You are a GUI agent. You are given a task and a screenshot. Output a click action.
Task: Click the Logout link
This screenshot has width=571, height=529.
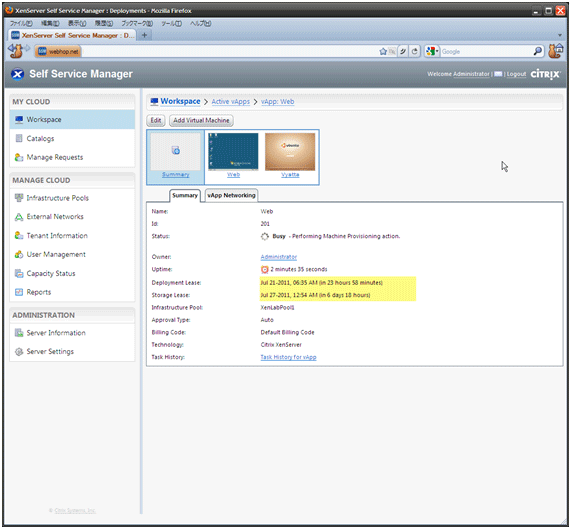516,74
